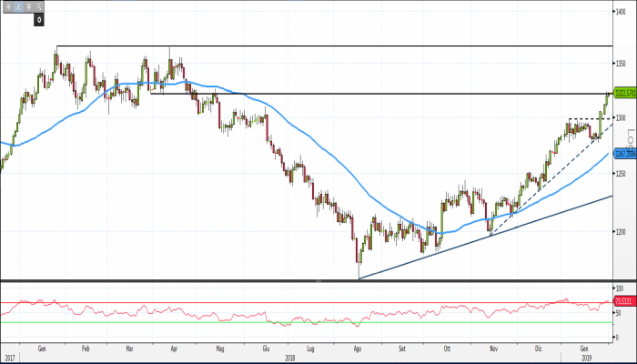The width and height of the screenshot is (637, 364).
Task: Click the horizontal panel divider above RSI
Action: tap(318, 281)
